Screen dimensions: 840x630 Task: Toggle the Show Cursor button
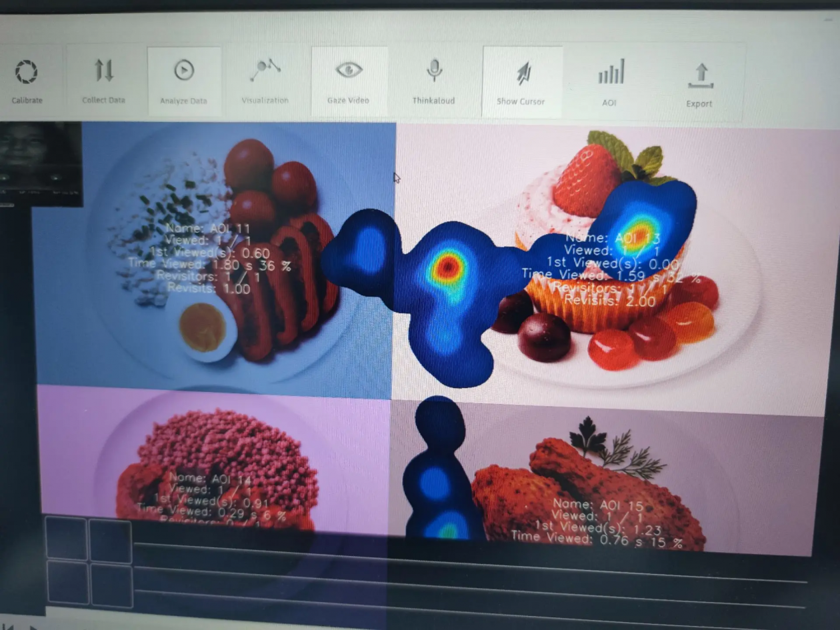521,81
